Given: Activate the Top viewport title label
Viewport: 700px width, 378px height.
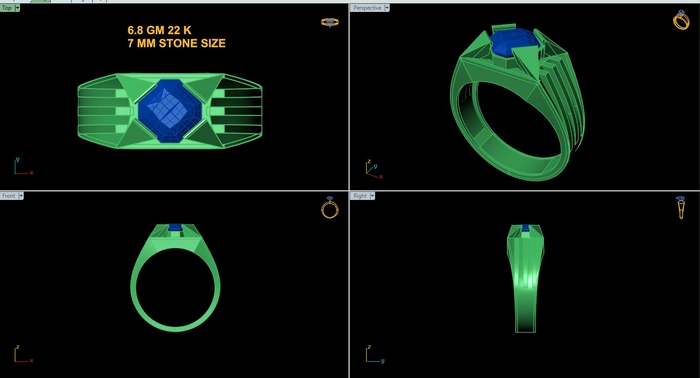Looking at the screenshot, I should [7, 8].
